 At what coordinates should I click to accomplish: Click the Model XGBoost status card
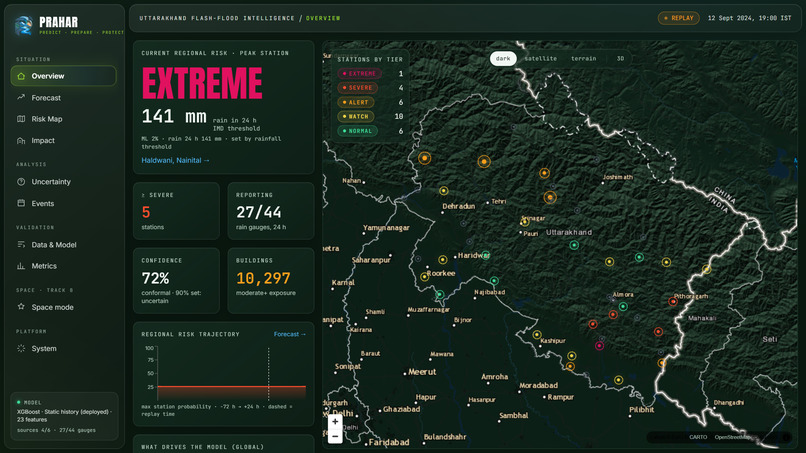point(64,416)
